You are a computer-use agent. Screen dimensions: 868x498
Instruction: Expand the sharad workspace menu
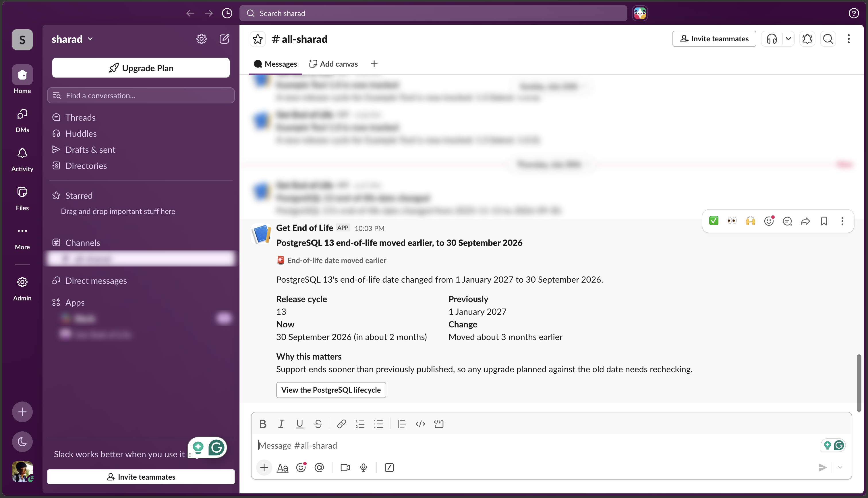click(72, 39)
